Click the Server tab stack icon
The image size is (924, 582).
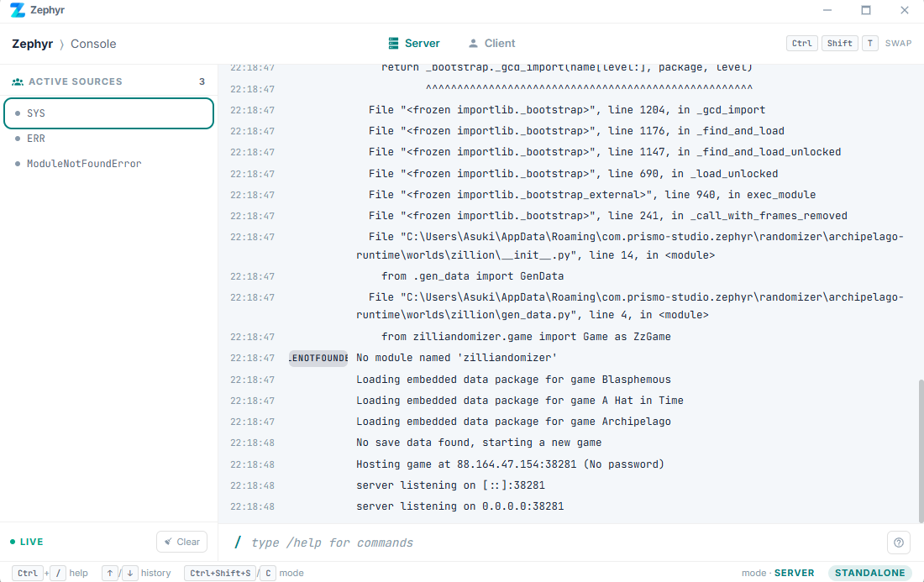click(393, 44)
